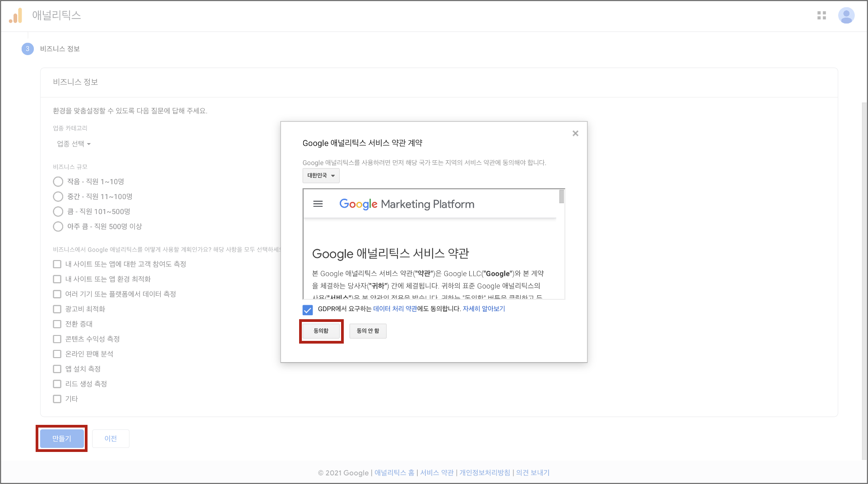The height and width of the screenshot is (484, 868).
Task: Check the '리드 생성 측정' option
Action: pos(57,384)
